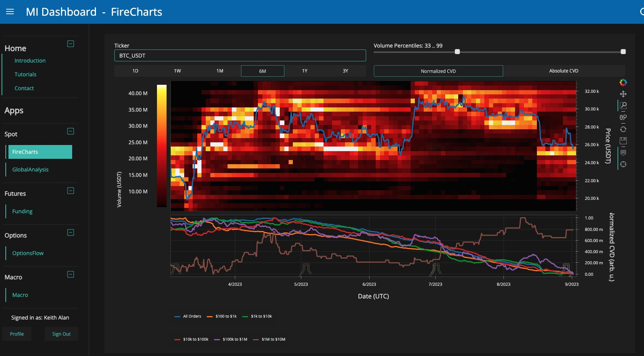Select the Pan tool in chart modebar
This screenshot has width=644, height=356.
coord(623,94)
